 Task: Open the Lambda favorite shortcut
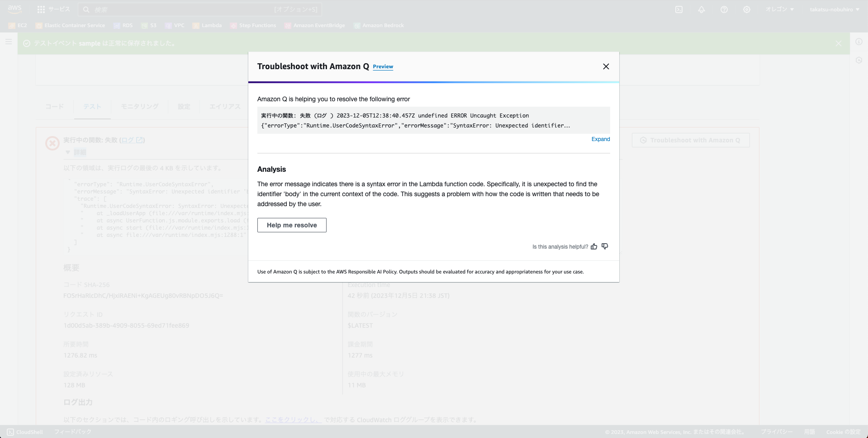coord(207,25)
